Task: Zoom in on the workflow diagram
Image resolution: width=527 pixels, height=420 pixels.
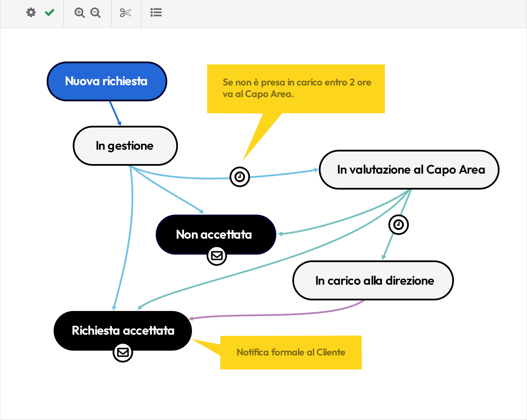Action: click(79, 13)
